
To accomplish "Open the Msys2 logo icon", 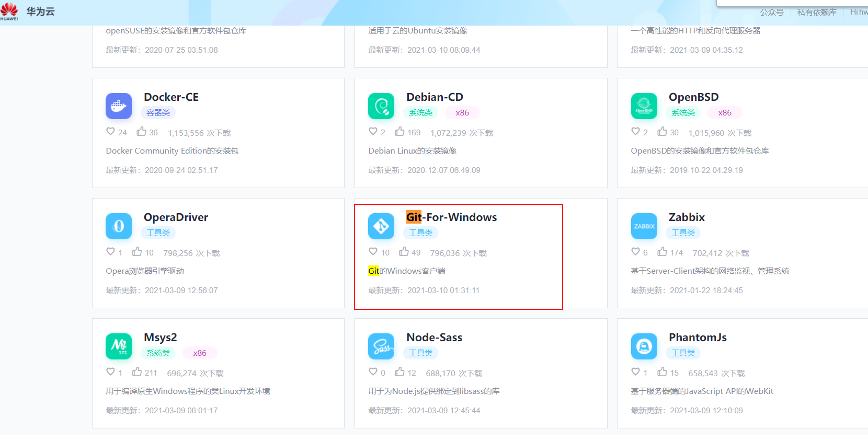I will coord(119,346).
